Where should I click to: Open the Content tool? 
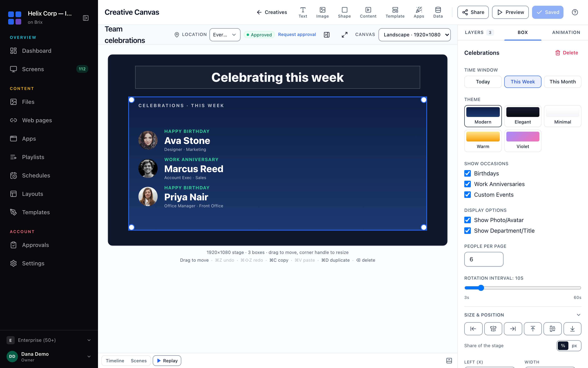pyautogui.click(x=368, y=12)
